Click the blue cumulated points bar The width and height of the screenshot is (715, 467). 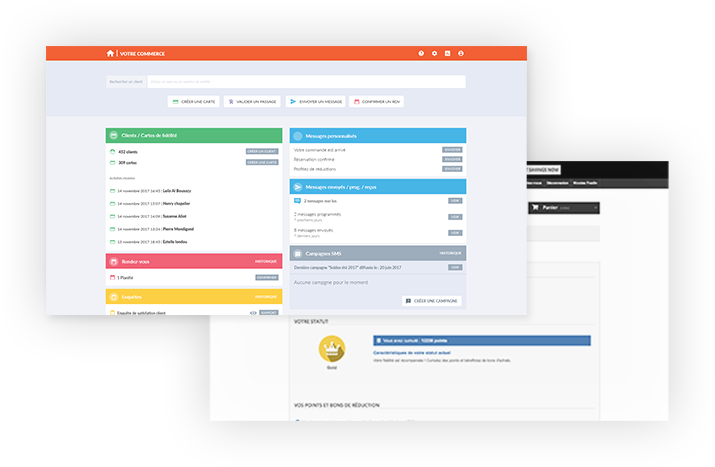[481, 340]
